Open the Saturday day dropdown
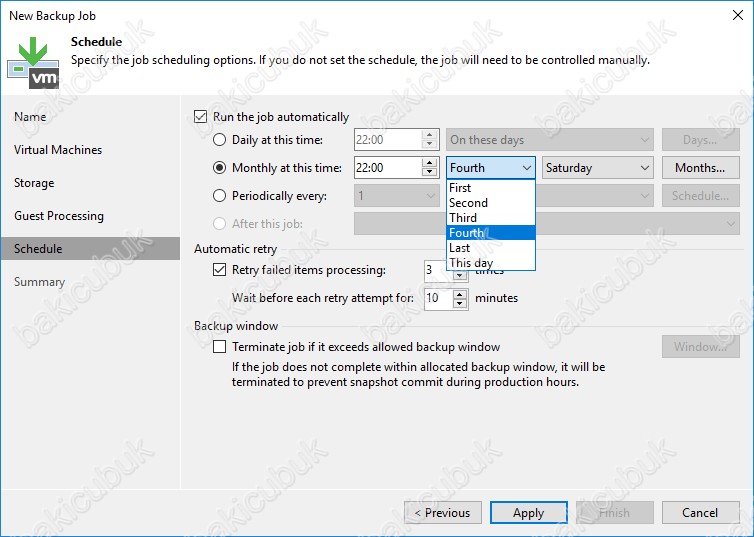 click(x=598, y=168)
